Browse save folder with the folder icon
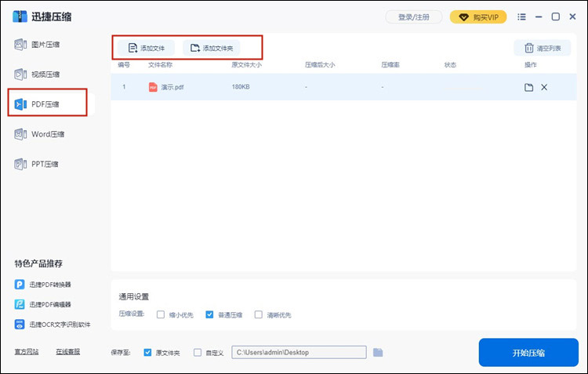588x374 pixels. click(378, 352)
